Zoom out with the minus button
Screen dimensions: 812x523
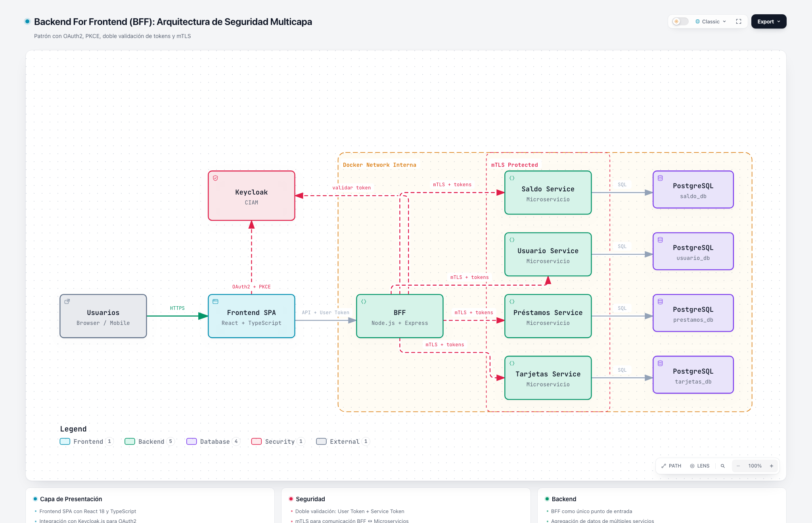pyautogui.click(x=738, y=466)
